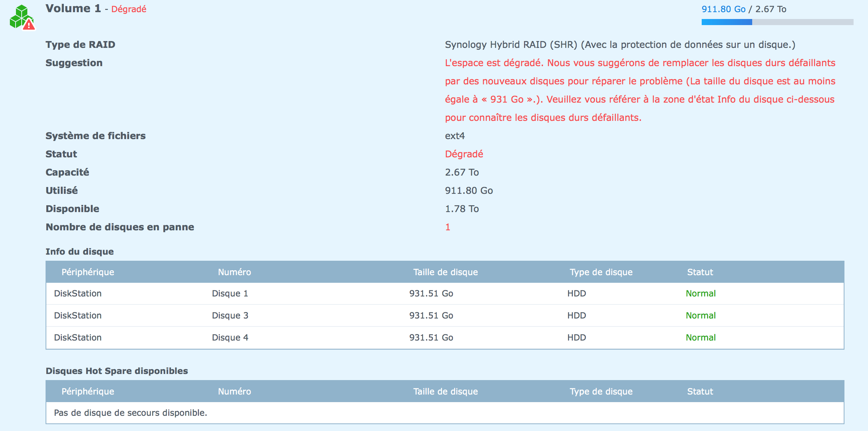Click the Normal status of Disque 4
Viewport: 868px width, 431px height.
pos(701,338)
